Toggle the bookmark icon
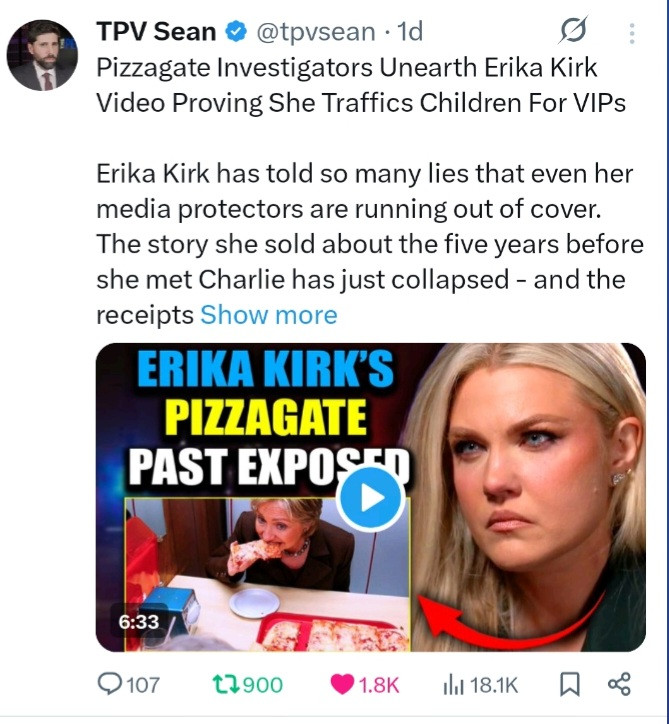669x724 pixels. (x=570, y=684)
